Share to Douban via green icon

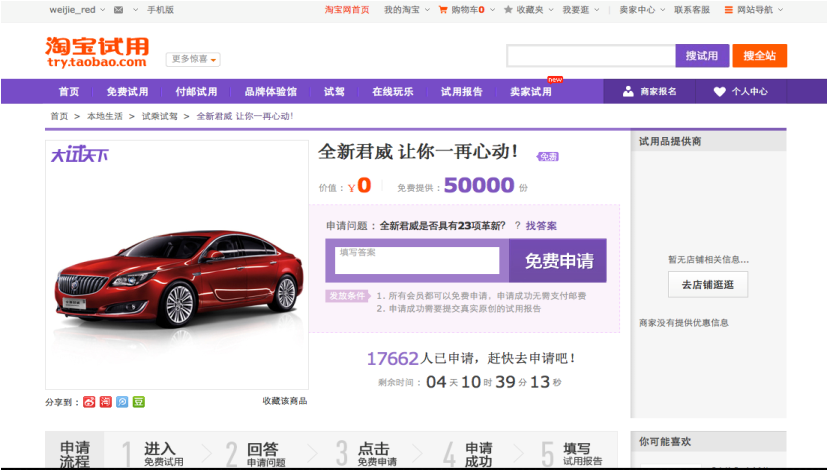(x=138, y=402)
